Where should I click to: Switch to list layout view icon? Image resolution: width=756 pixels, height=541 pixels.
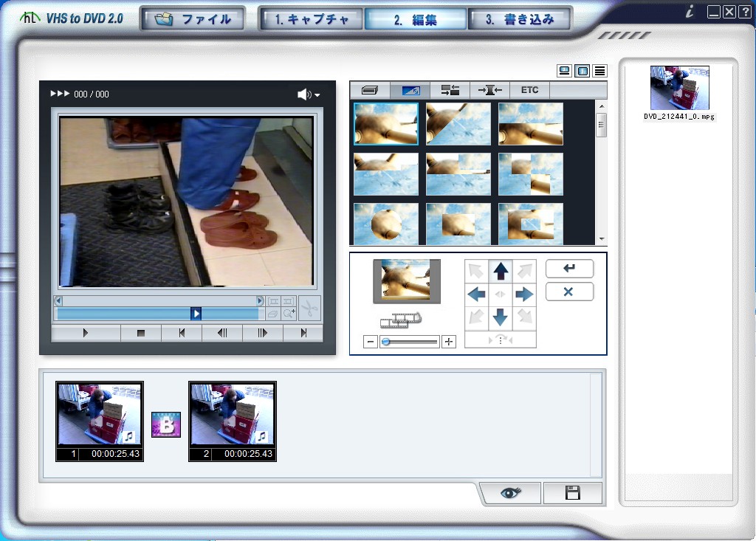click(x=599, y=72)
